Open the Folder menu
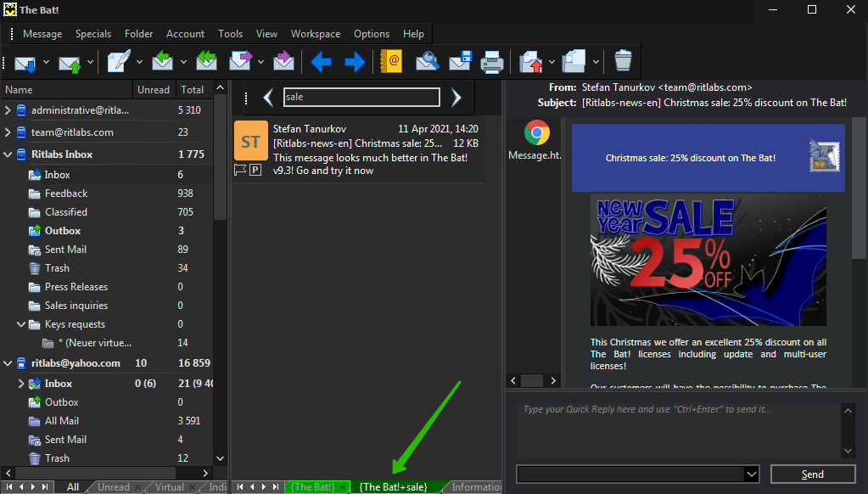 pos(138,34)
